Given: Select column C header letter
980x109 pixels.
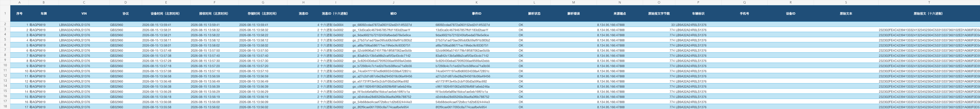Looking at the screenshot, I should (84, 3).
